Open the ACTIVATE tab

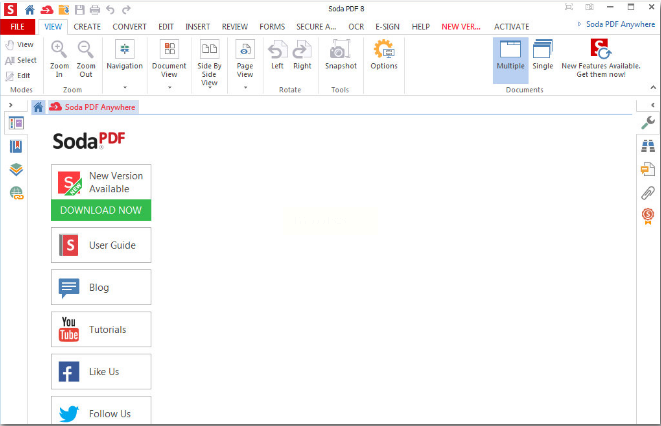(x=512, y=27)
